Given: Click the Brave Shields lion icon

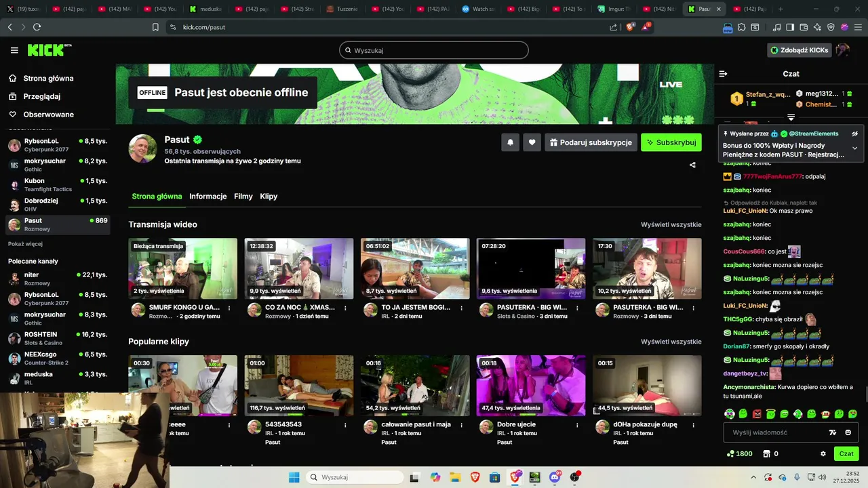Looking at the screenshot, I should coord(630,27).
